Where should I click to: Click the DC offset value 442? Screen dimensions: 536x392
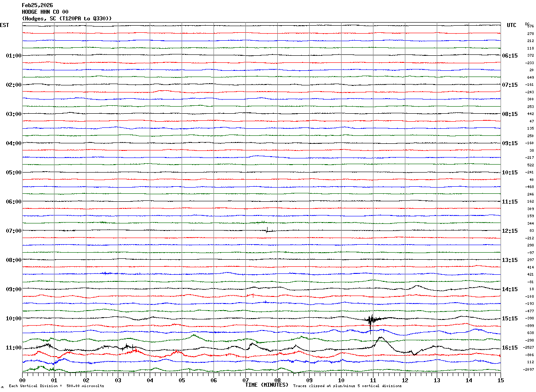point(531,114)
